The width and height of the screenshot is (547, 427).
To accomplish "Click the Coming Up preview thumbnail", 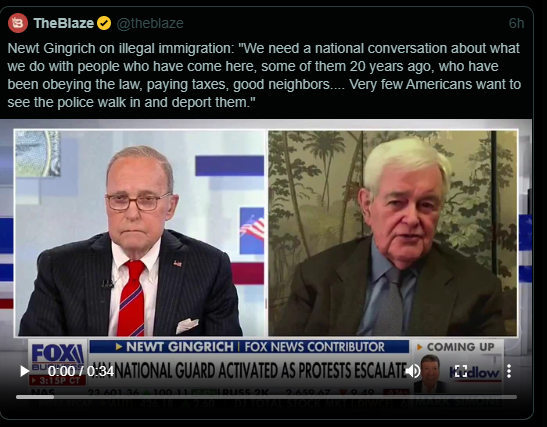I will pos(432,374).
